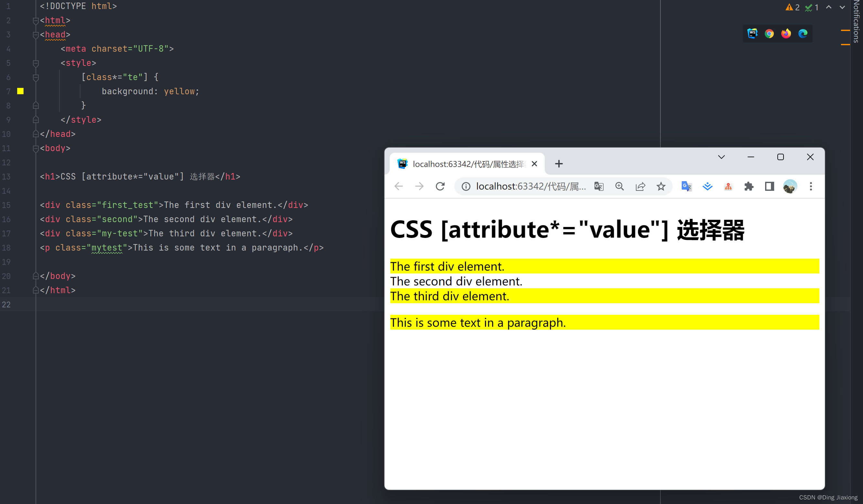Click the "first_test" class value in code
Image resolution: width=863 pixels, height=504 pixels.
(x=127, y=205)
